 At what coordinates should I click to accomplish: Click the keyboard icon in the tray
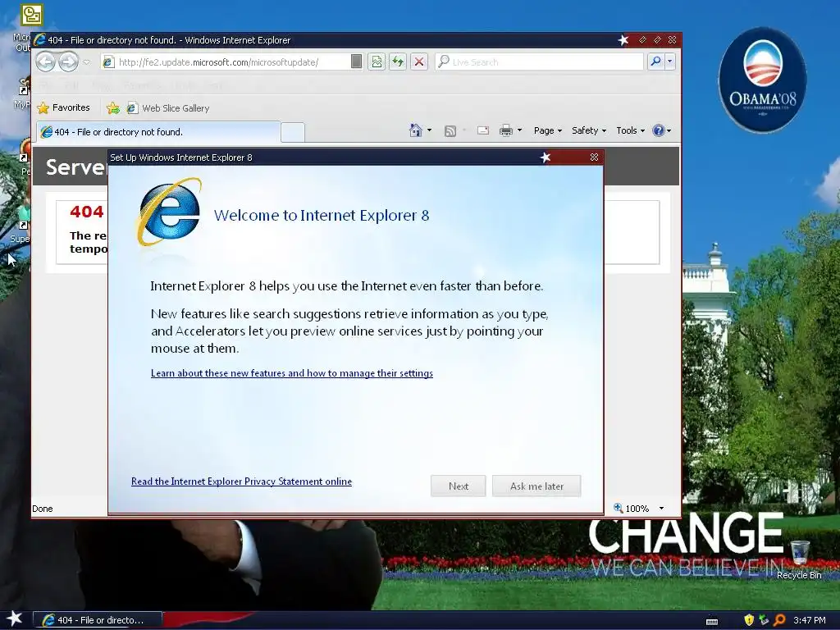click(712, 621)
